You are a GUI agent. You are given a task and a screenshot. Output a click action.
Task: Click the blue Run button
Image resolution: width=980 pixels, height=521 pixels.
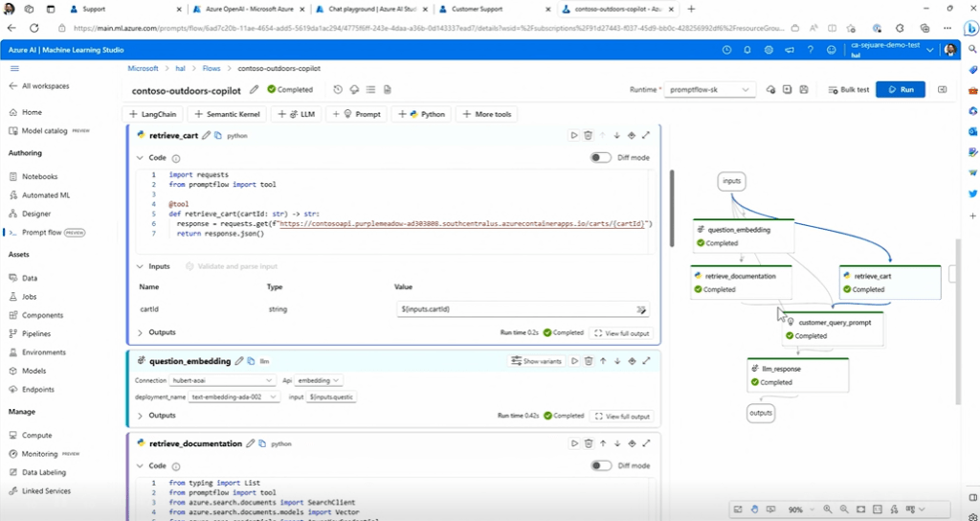click(x=901, y=89)
